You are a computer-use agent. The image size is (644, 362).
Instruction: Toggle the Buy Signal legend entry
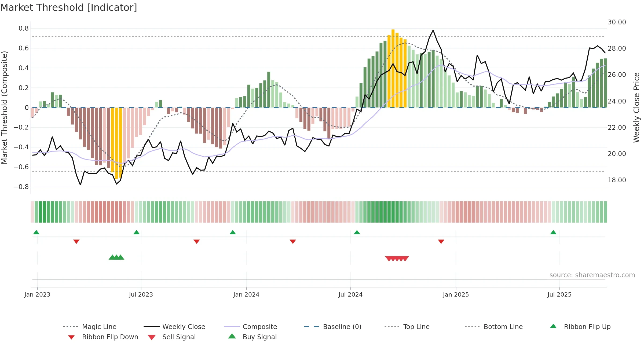click(x=252, y=337)
